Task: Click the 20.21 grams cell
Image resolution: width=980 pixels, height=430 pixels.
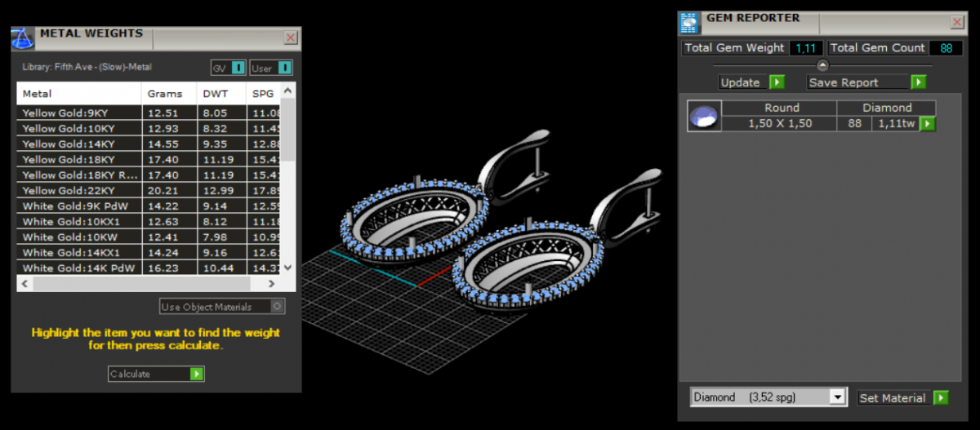Action: (x=169, y=191)
